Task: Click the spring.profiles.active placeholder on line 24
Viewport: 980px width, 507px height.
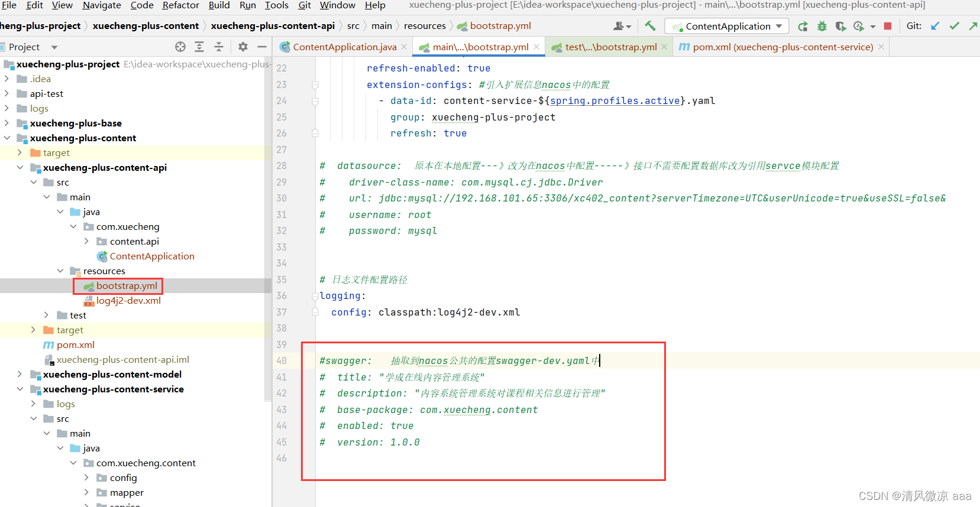Action: (x=615, y=101)
